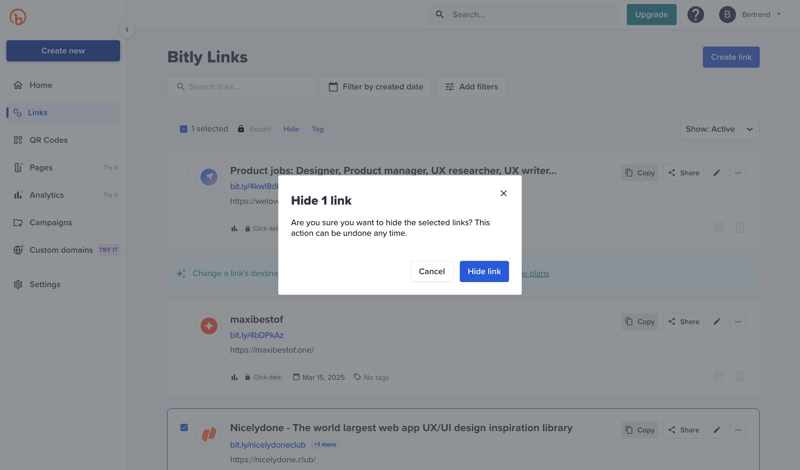Click the page icon on maxibestof row

[x=740, y=376]
